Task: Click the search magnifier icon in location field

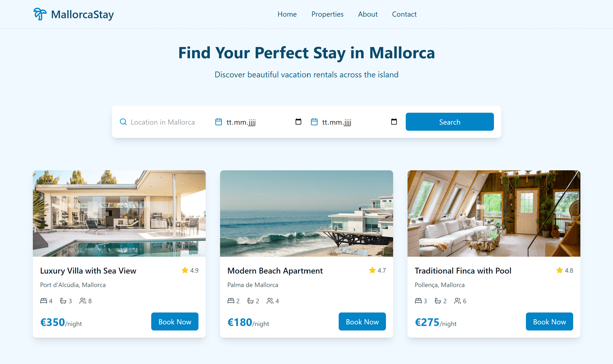Action: [x=123, y=122]
